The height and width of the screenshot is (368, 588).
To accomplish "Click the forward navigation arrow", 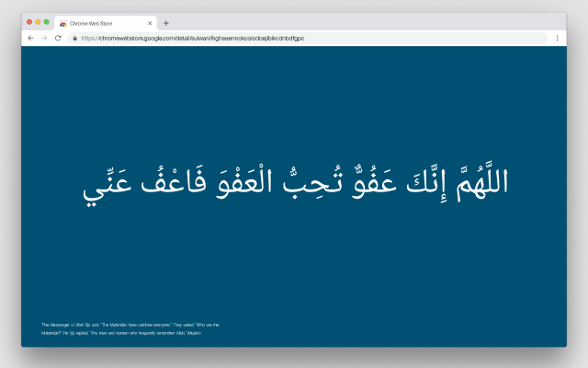I will click(x=44, y=38).
